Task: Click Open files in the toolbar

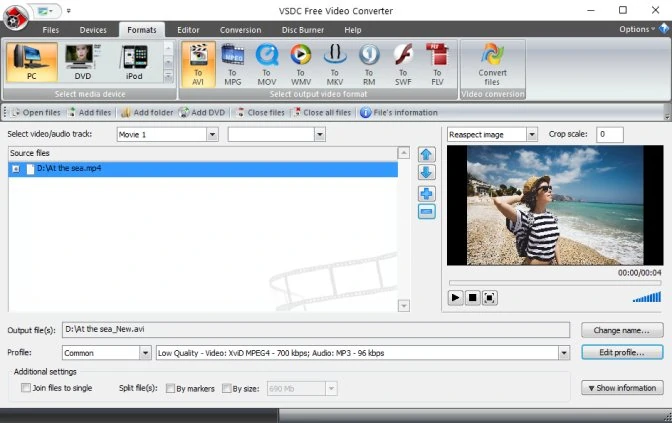Action: (x=36, y=113)
